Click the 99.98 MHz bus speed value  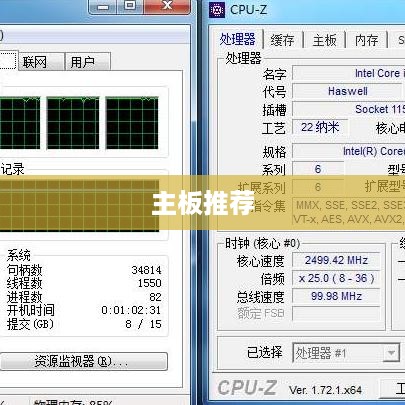click(336, 296)
